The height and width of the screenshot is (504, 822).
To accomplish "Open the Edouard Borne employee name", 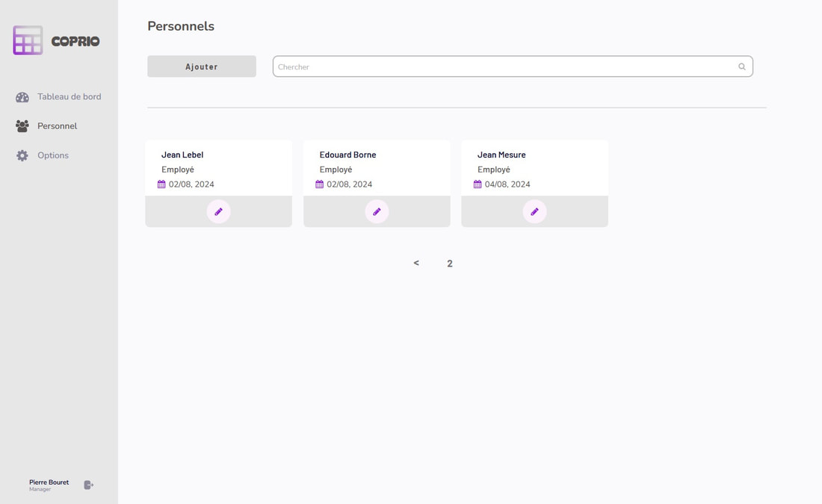I will 347,155.
